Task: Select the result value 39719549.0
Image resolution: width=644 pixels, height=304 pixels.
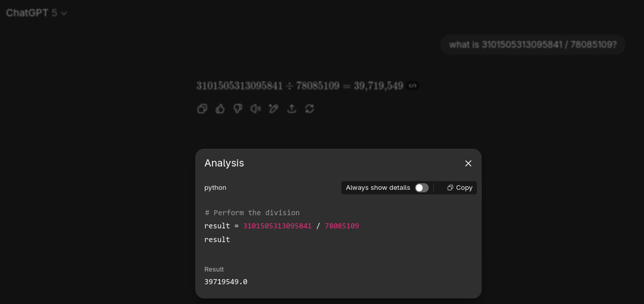Action: pyautogui.click(x=226, y=282)
